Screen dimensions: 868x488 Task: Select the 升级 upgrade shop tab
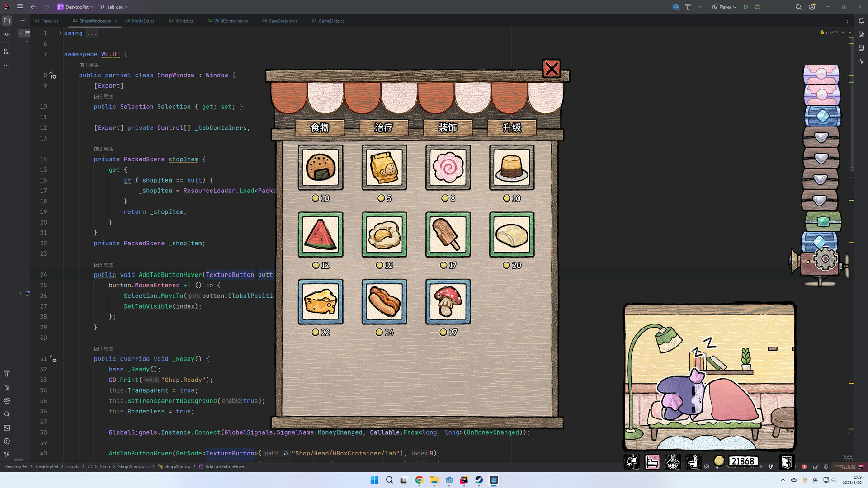[511, 128]
